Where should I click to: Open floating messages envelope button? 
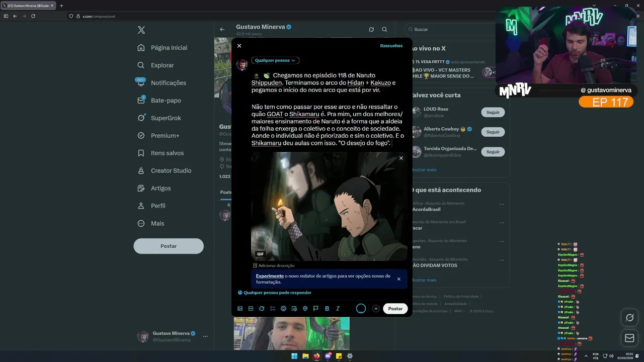629,338
